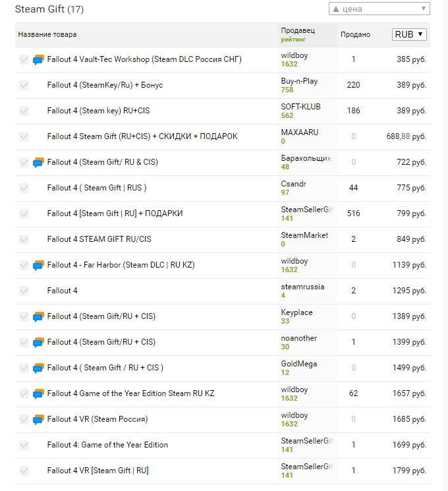Open Fallout 4: Game of the Year Edition listing
The width and height of the screenshot is (448, 491).
pyautogui.click(x=107, y=445)
